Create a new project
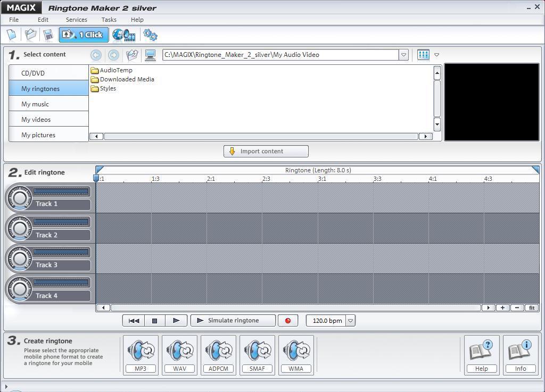 coord(12,34)
